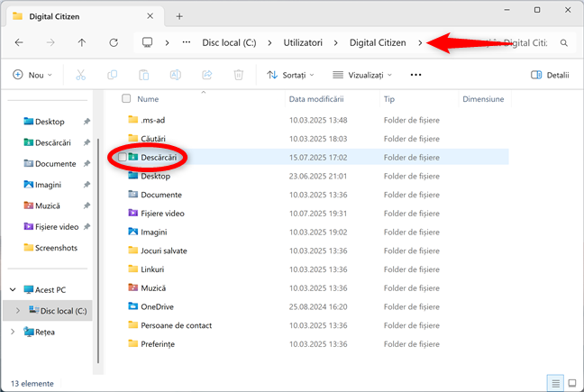The image size is (584, 392).
Task: Collapse the Acest PC tree node
Action: pyautogui.click(x=12, y=290)
